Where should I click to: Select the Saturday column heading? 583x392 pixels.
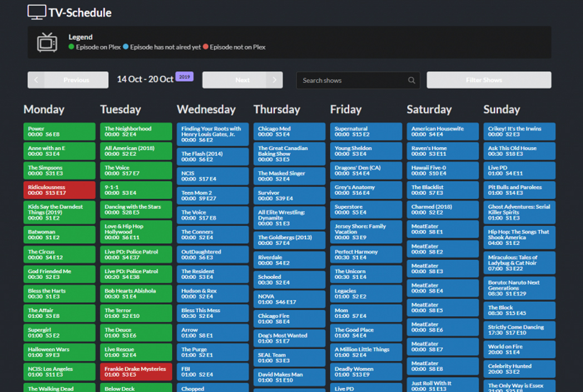429,109
